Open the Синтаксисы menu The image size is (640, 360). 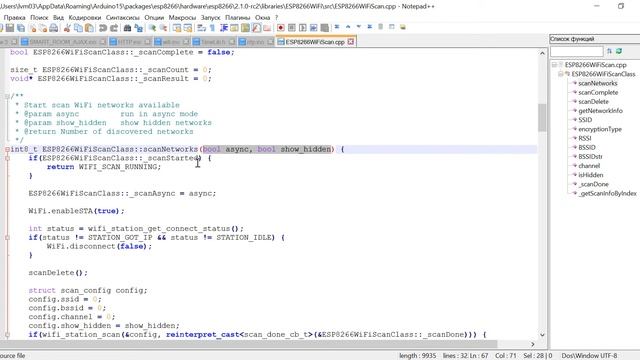122,18
